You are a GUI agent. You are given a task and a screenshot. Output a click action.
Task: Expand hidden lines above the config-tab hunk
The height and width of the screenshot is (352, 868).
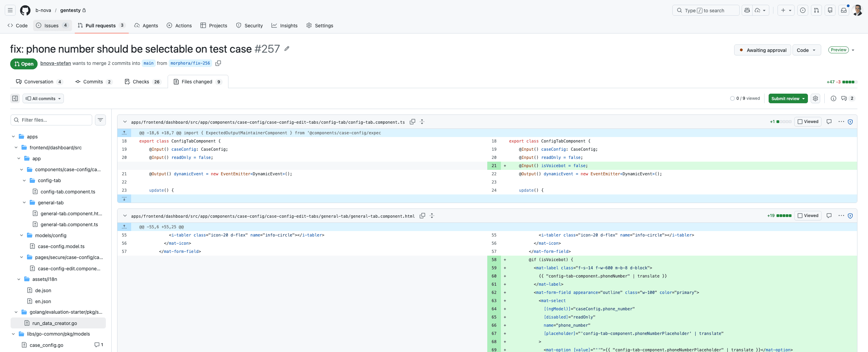click(125, 133)
